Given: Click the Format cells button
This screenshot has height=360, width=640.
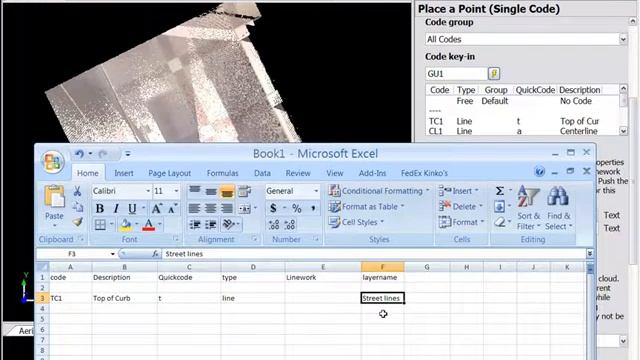Looking at the screenshot, I should coord(461,222).
